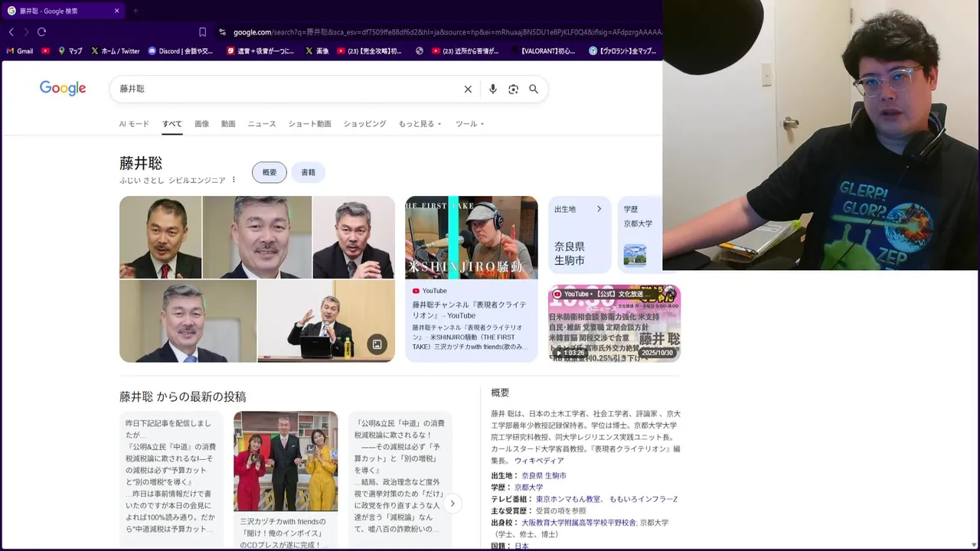980x551 pixels.
Task: Open the 京都大学 link next to 学歴
Action: 529,487
